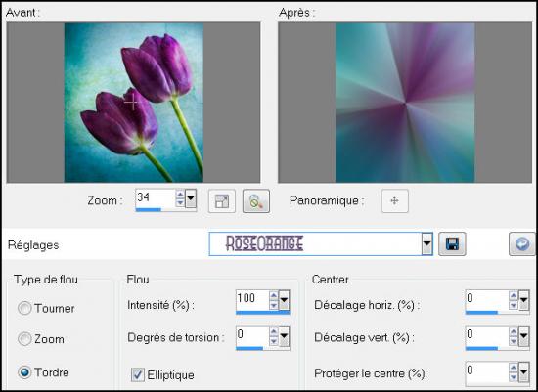Increase Degrés de torsion with the up arrow
Viewport: 538px width, 392px height.
point(274,331)
